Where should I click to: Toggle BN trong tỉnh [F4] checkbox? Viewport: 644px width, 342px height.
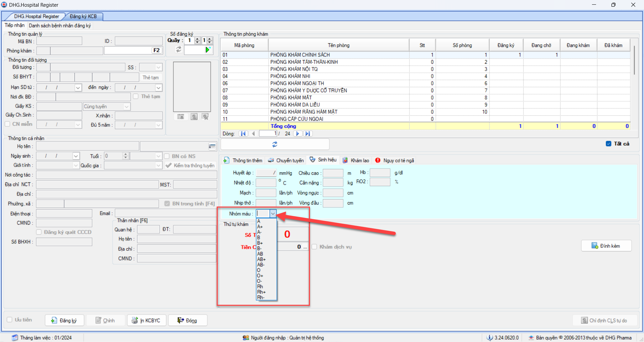pyautogui.click(x=167, y=204)
